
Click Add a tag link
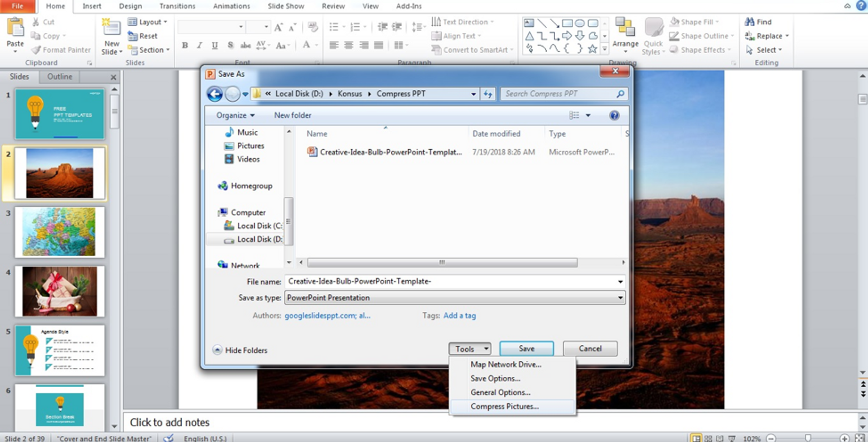[459, 316]
